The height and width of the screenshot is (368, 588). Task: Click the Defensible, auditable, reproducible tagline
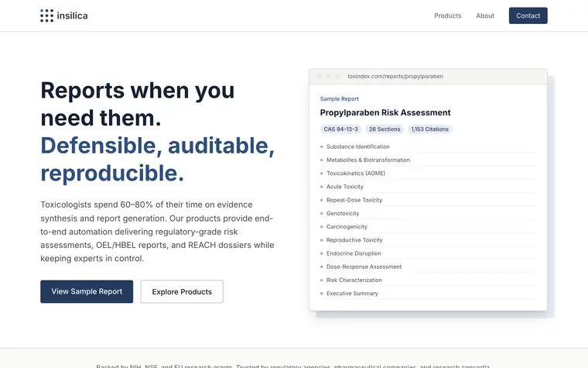pyautogui.click(x=158, y=160)
